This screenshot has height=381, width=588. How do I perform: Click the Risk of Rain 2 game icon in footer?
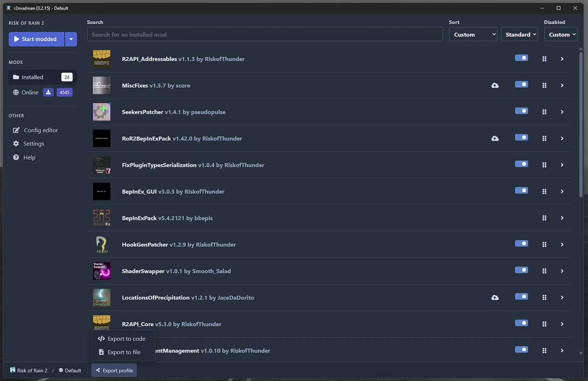point(13,370)
